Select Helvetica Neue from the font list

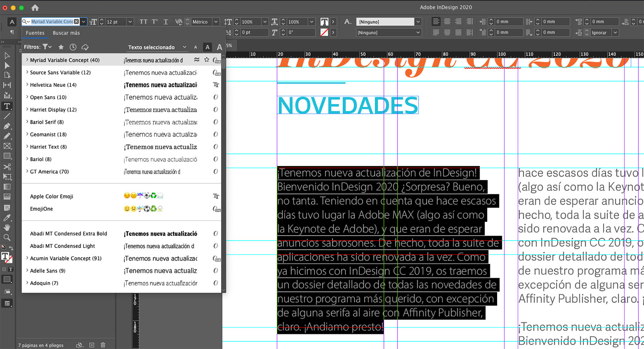[53, 85]
